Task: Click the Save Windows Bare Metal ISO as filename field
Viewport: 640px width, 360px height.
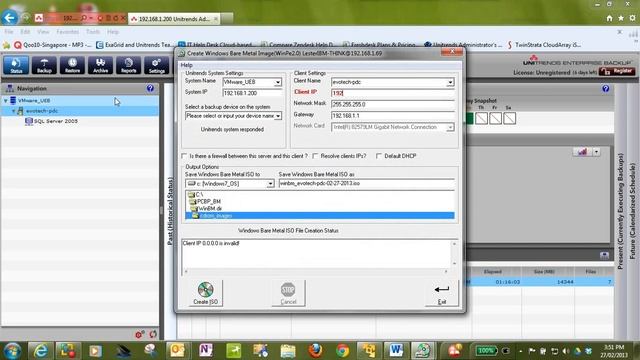Action: tap(366, 184)
